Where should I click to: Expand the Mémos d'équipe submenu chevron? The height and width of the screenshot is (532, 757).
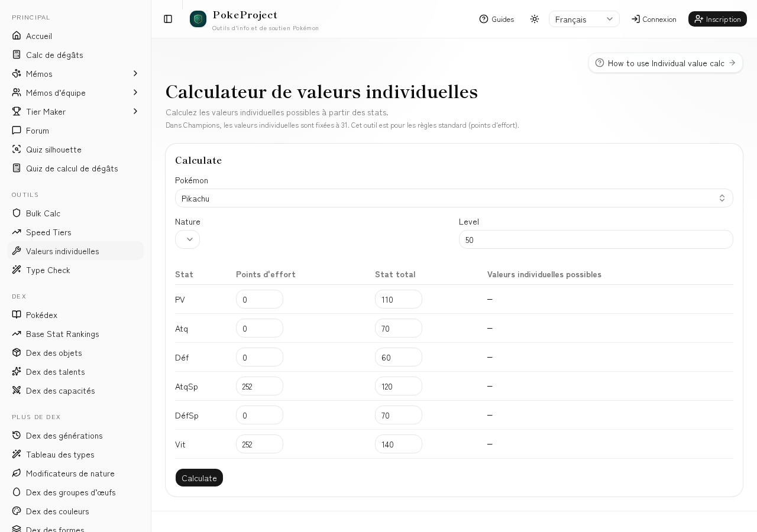coord(135,93)
